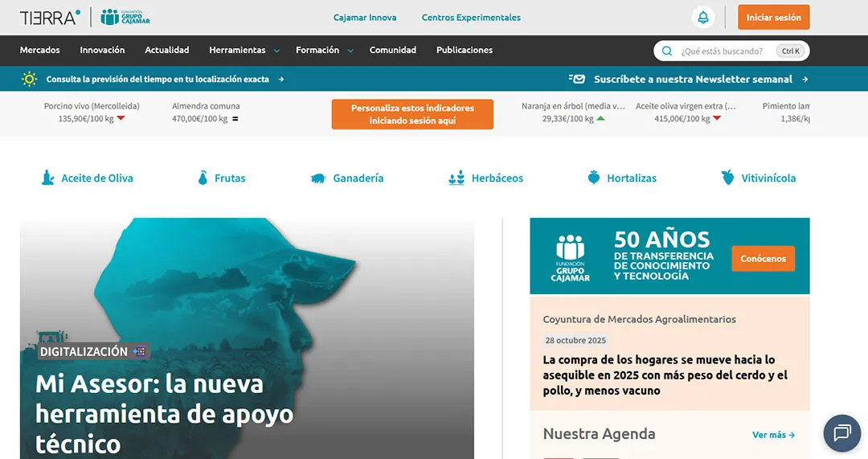
Task: Open the Herramientas menu item
Action: (x=237, y=50)
